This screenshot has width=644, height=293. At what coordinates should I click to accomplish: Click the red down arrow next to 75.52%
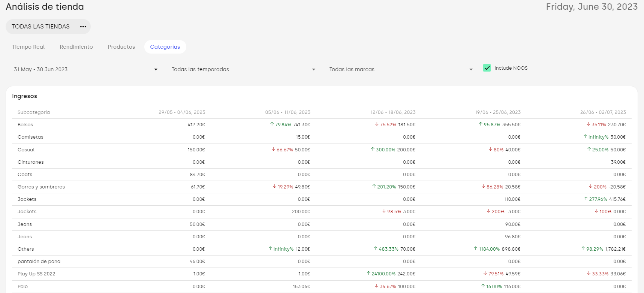click(x=377, y=124)
